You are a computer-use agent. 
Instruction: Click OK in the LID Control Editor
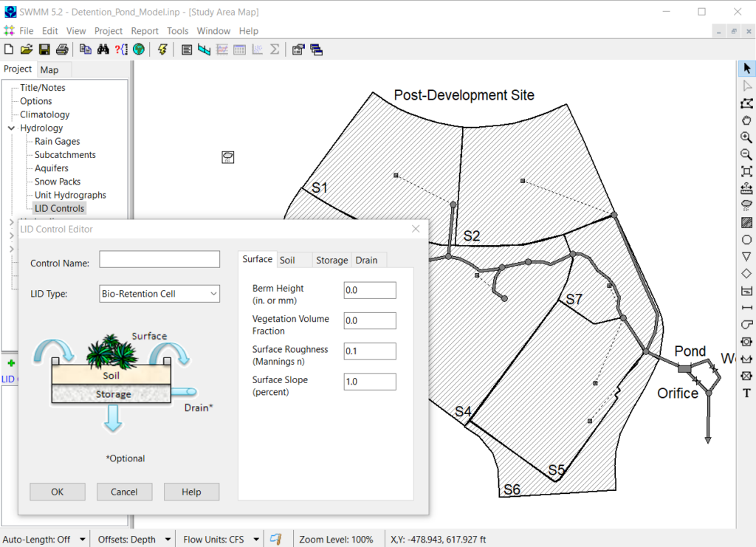coord(57,492)
